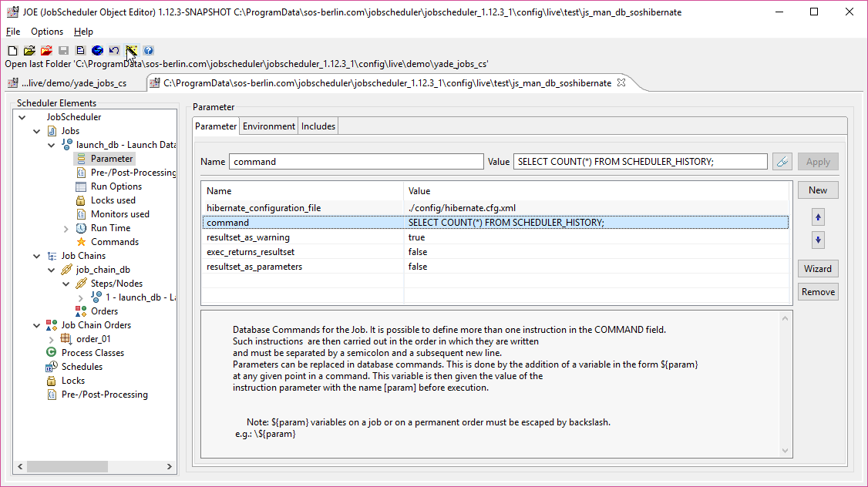Click the Process Classes green icon
This screenshot has height=487, width=868.
click(52, 352)
